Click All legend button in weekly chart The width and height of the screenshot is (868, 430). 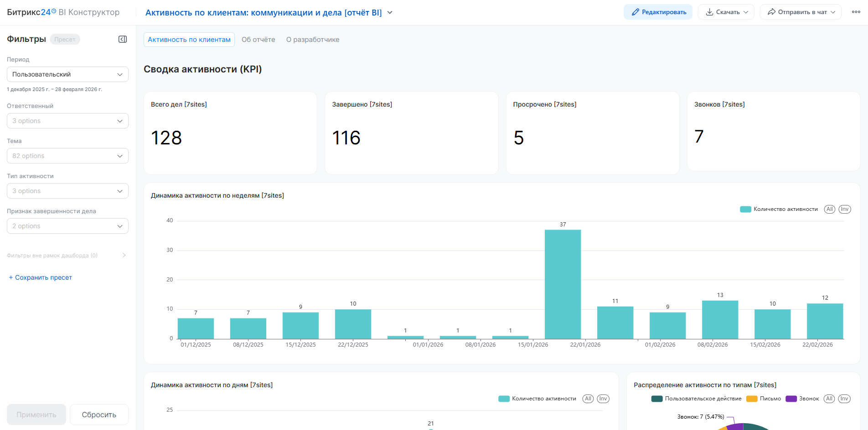pyautogui.click(x=829, y=209)
